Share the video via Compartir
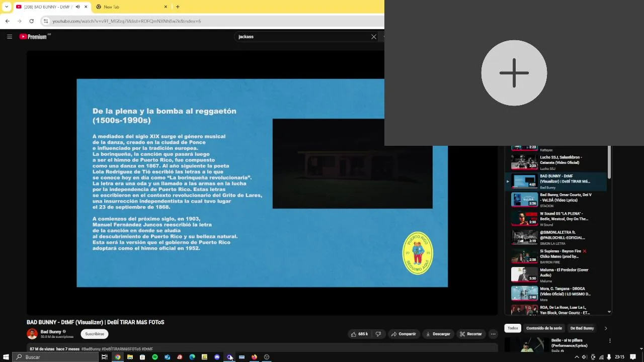This screenshot has height=362, width=644. tap(404, 334)
